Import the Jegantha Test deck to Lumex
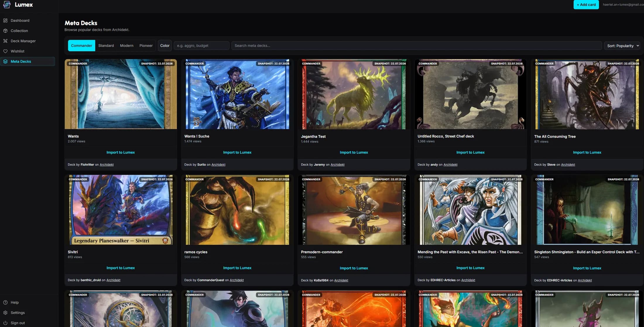Screen dimensions: 644x327 point(354,153)
